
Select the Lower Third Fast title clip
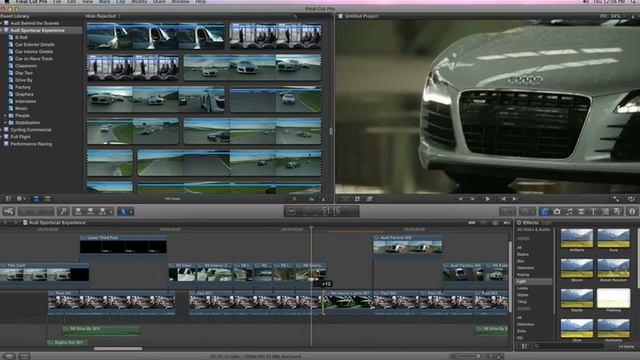point(123,244)
